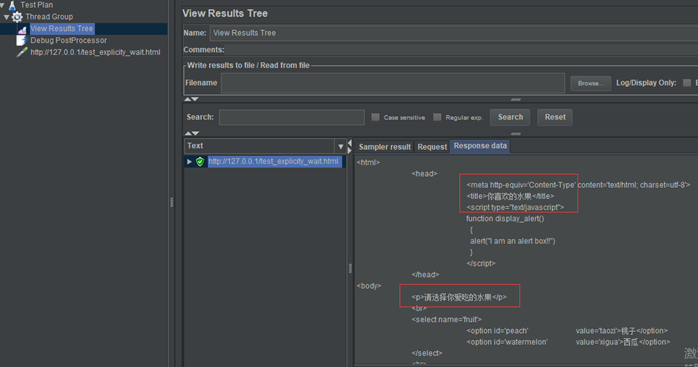Toggle the Regular exp. checkbox

tap(437, 117)
